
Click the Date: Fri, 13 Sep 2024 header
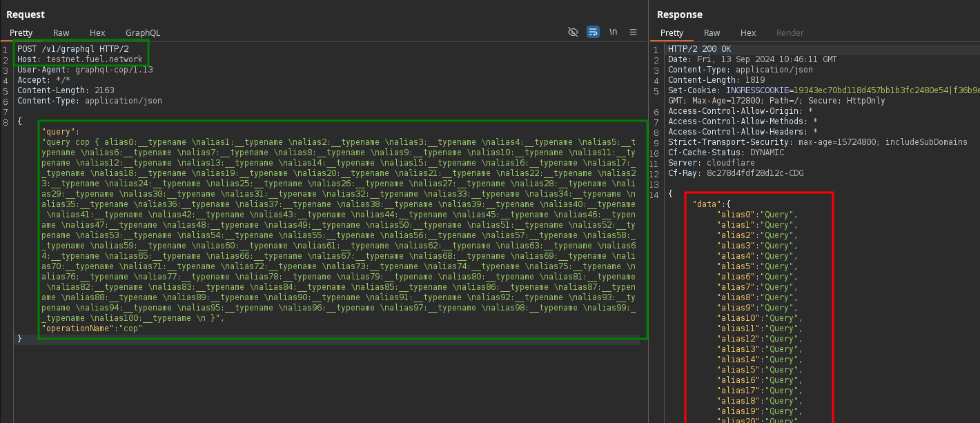[x=752, y=59]
